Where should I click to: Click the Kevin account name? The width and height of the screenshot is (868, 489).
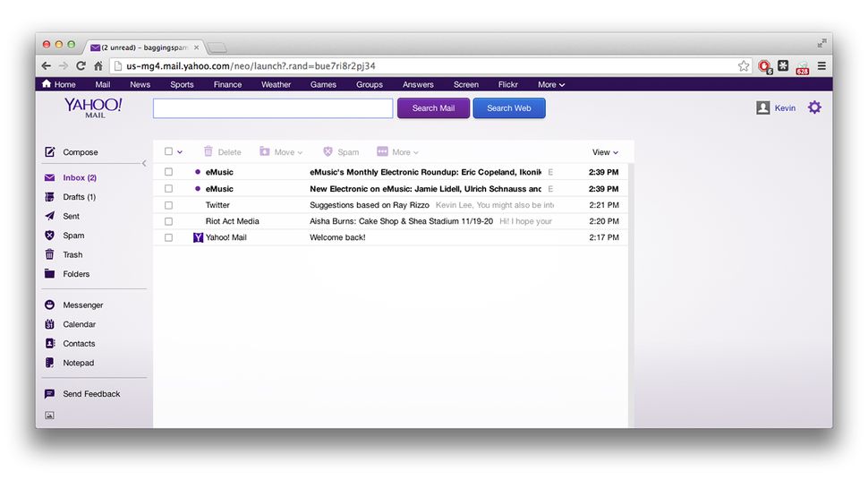click(785, 108)
